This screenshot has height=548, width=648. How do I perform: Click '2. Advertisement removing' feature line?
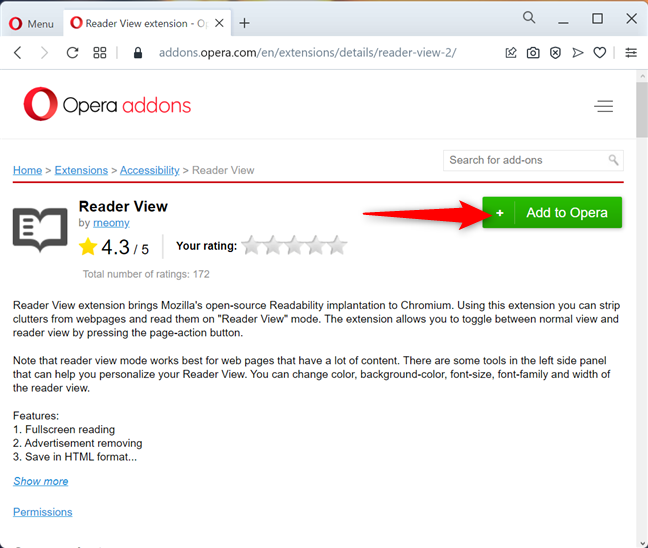(x=77, y=443)
